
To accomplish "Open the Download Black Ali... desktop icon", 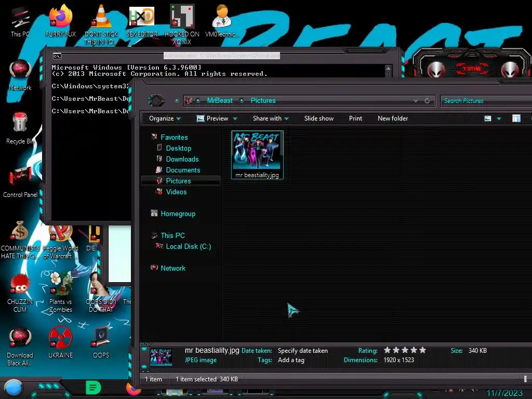I will 20,347.
